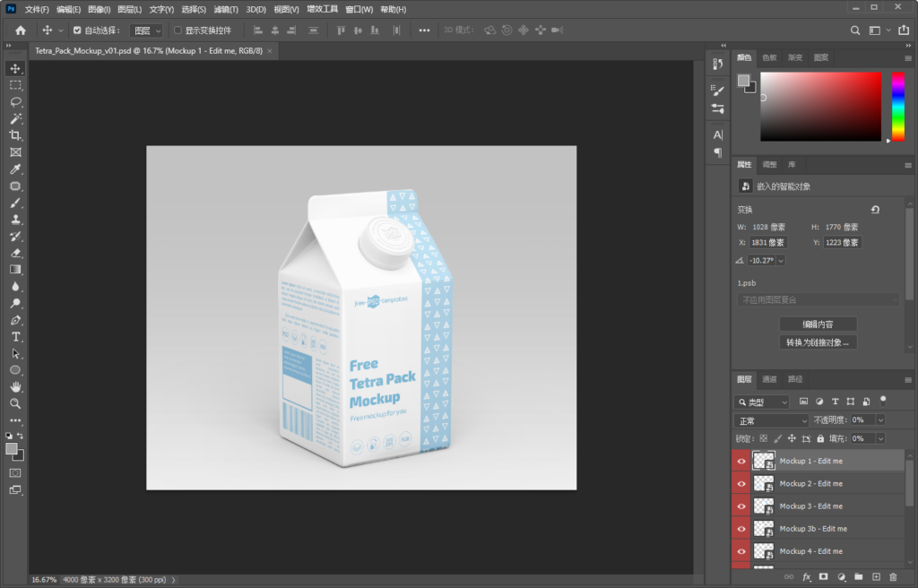
Task: Select the Magic Wand tool
Action: point(15,119)
